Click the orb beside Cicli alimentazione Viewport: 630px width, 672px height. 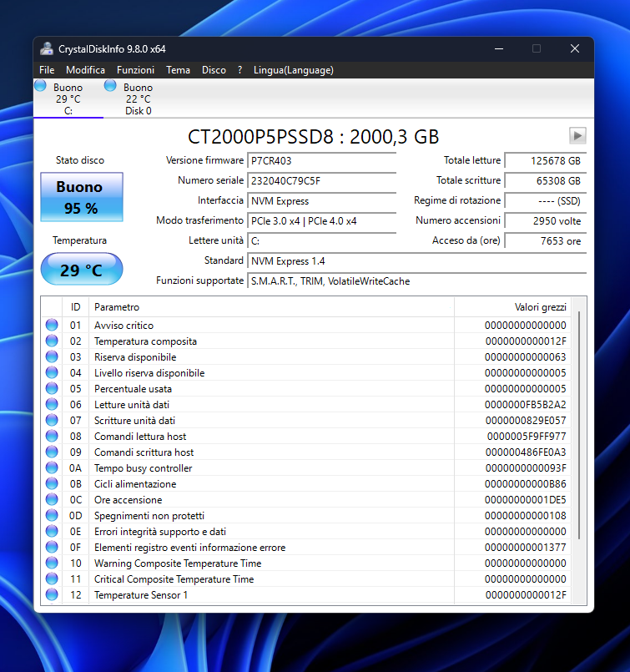coord(52,483)
